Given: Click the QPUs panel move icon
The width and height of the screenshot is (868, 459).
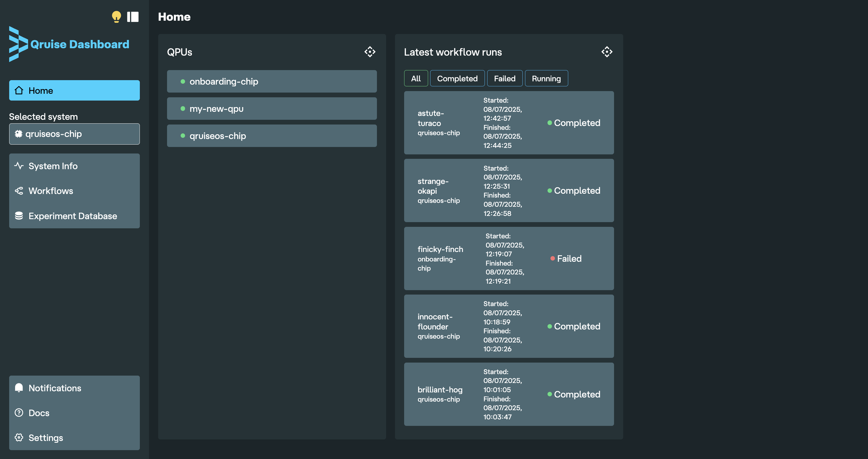Looking at the screenshot, I should pos(370,52).
